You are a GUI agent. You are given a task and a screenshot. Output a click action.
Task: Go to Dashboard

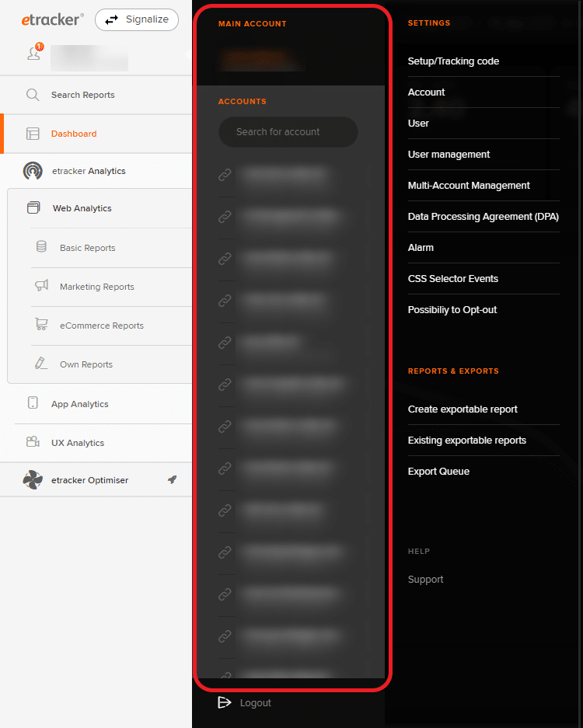pyautogui.click(x=74, y=134)
